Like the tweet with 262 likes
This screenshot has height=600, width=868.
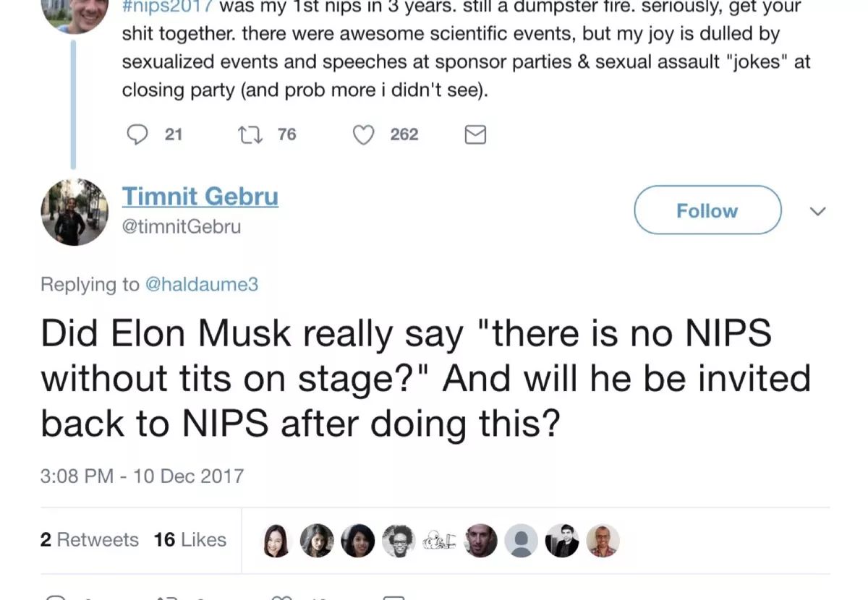coord(365,134)
